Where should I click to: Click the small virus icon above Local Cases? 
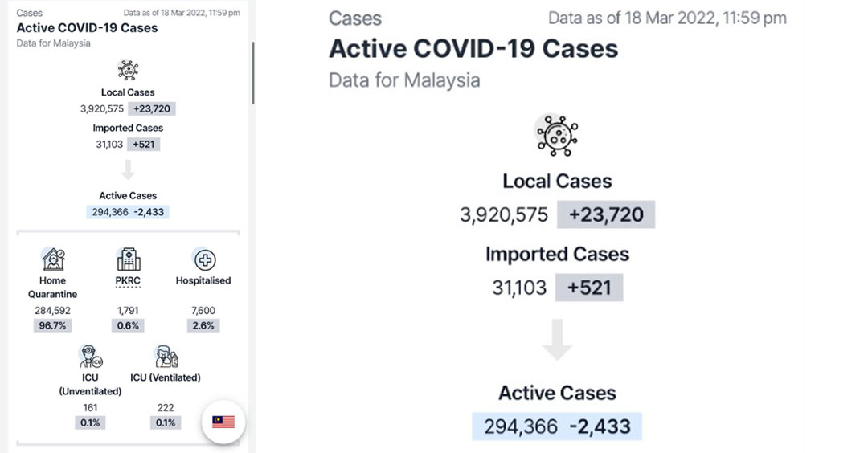(x=128, y=70)
